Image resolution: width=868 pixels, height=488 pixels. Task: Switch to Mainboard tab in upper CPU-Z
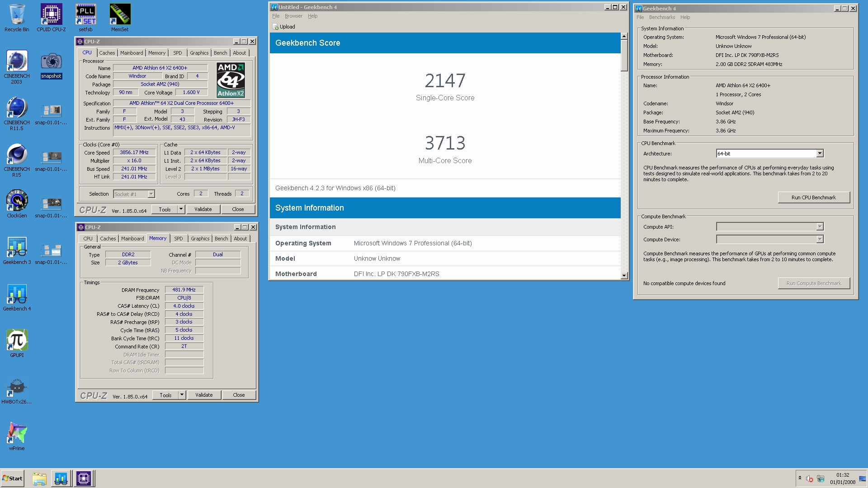click(x=132, y=53)
